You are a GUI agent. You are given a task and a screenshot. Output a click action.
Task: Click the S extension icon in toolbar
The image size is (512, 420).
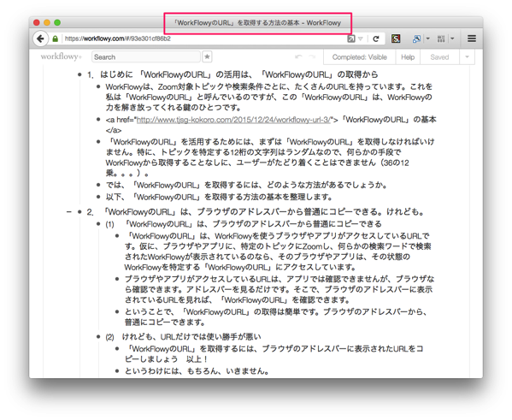tap(396, 38)
